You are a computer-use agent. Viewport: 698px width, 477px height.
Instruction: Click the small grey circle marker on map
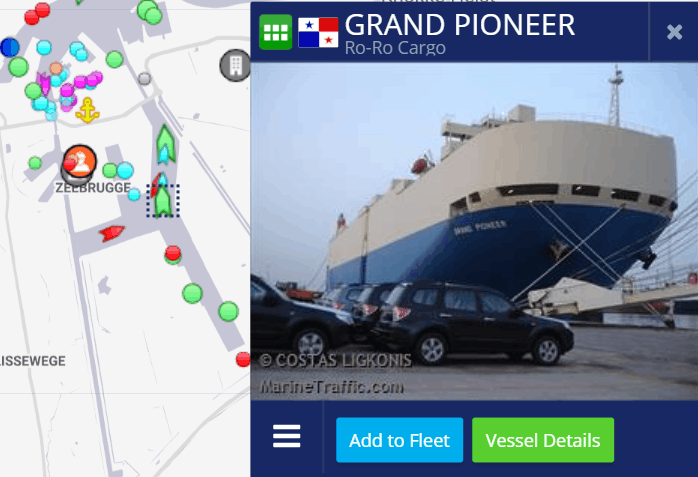[x=144, y=79]
